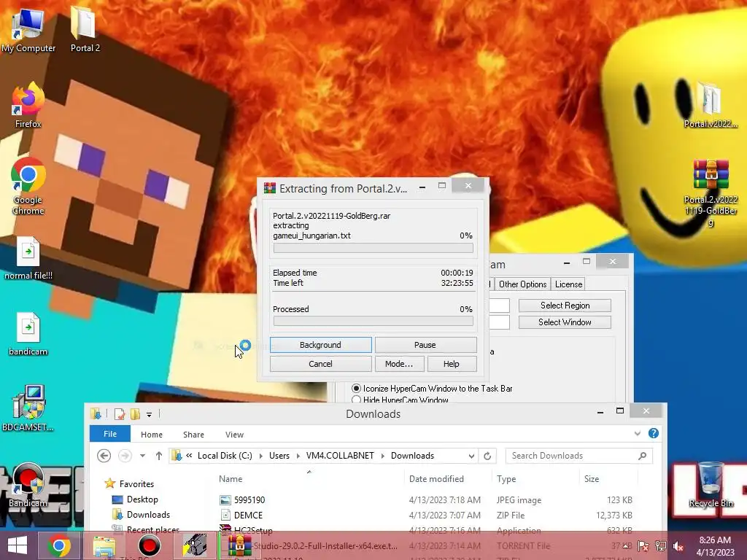Open the Windows Start button

click(18, 545)
